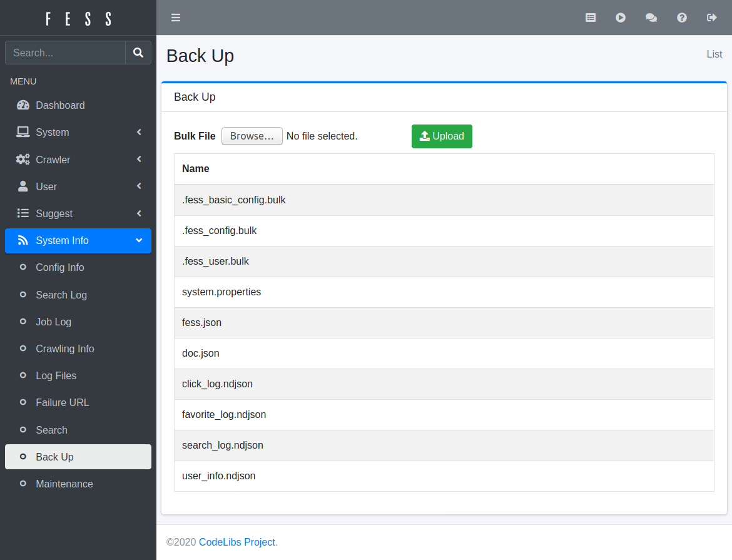Open the Config Info menu item
This screenshot has height=560, width=732.
pos(60,267)
